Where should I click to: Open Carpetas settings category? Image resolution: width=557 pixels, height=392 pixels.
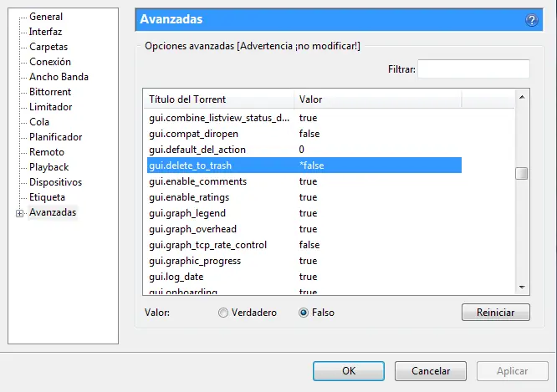click(x=49, y=47)
